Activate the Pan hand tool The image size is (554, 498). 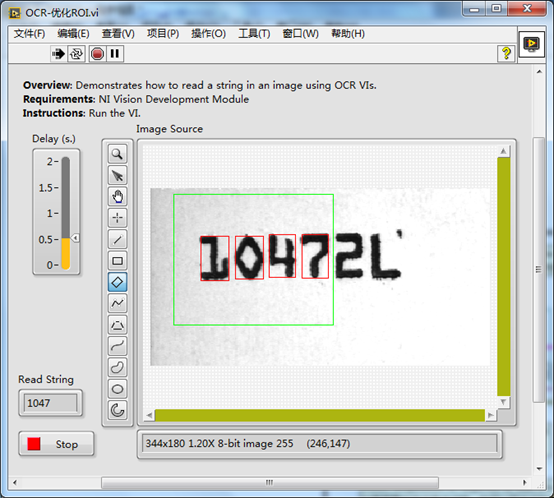pos(117,197)
